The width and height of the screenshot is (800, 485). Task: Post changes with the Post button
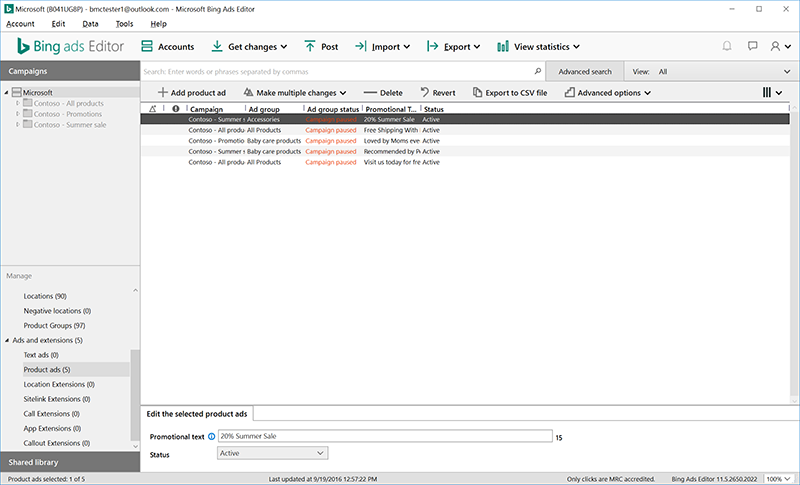(321, 46)
